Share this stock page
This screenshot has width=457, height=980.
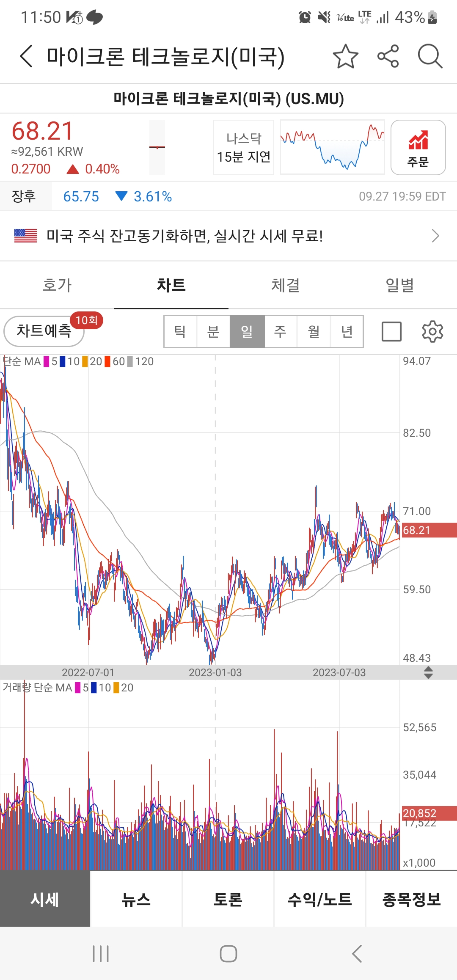[x=388, y=56]
